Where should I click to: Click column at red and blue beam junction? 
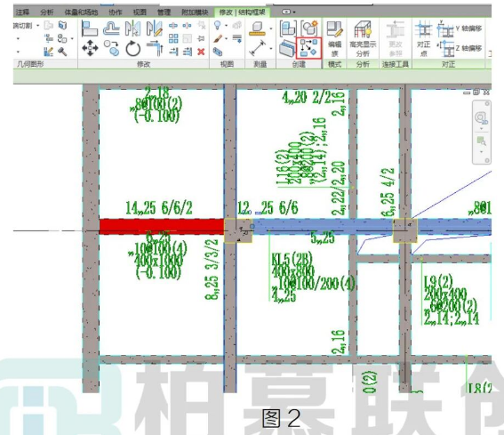click(238, 230)
